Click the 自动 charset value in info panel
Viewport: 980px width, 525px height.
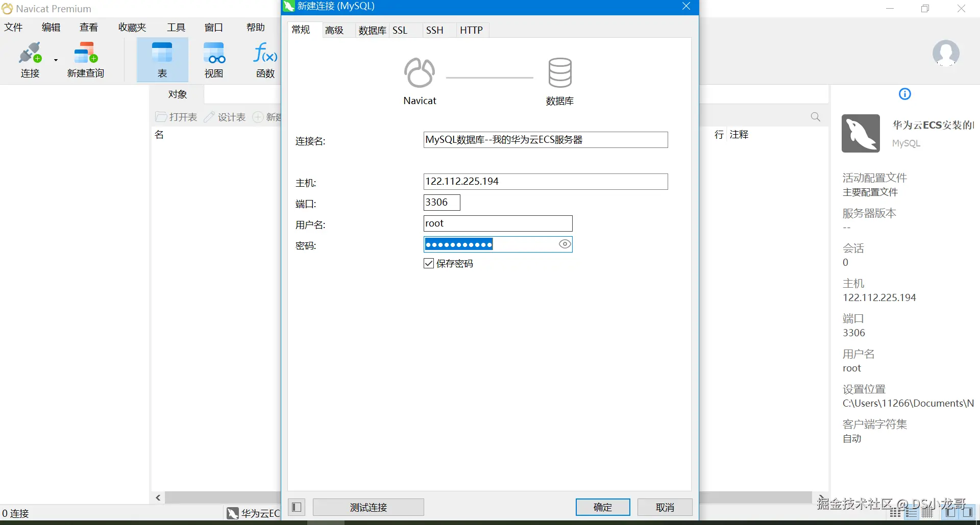(x=852, y=438)
